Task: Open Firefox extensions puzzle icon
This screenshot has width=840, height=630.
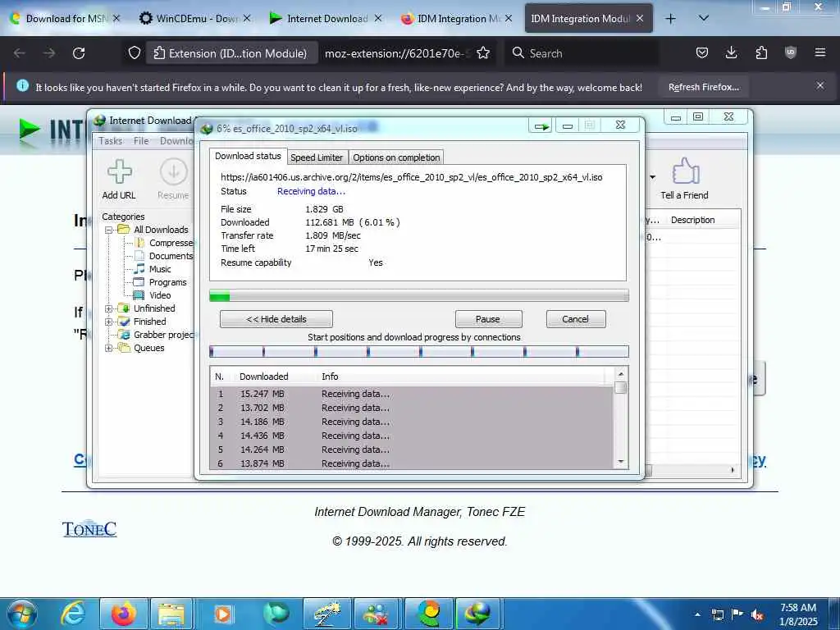Action: (761, 53)
